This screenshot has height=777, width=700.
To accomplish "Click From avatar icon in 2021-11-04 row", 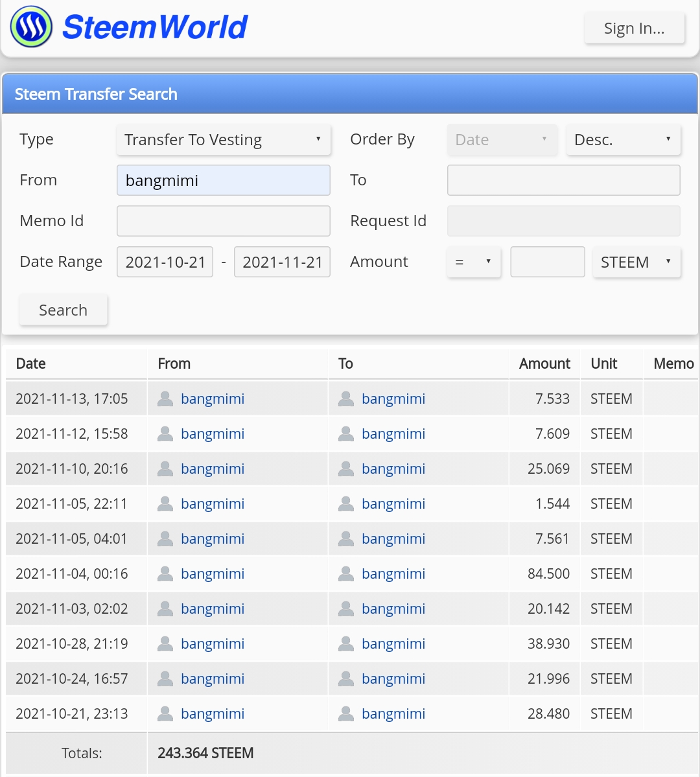I will pyautogui.click(x=165, y=574).
